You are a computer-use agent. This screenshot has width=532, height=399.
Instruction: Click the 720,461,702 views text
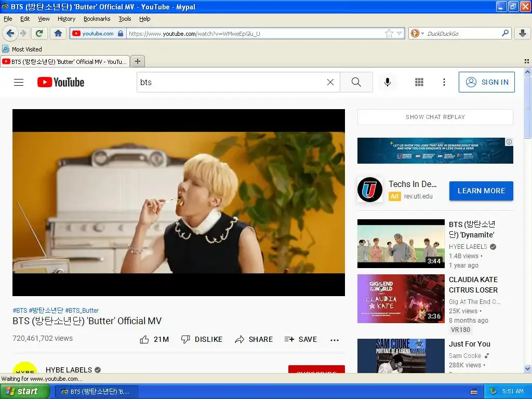tap(43, 338)
